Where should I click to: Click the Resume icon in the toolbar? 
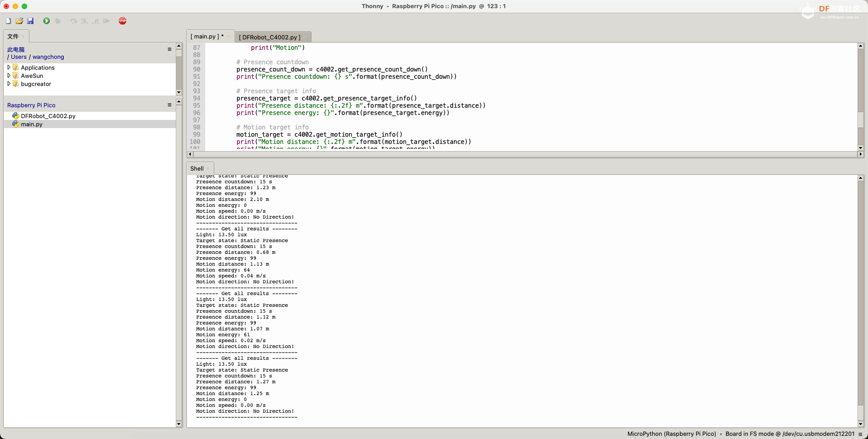tap(106, 21)
